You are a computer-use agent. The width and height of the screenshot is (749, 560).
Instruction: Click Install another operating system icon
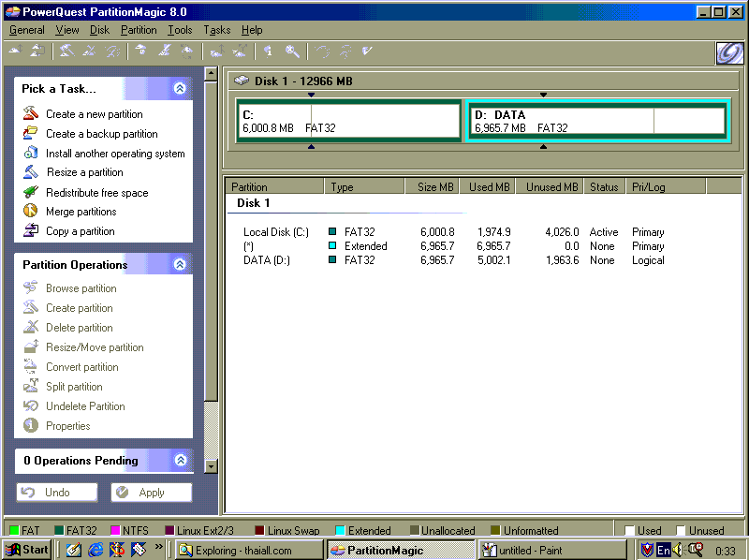coord(30,154)
